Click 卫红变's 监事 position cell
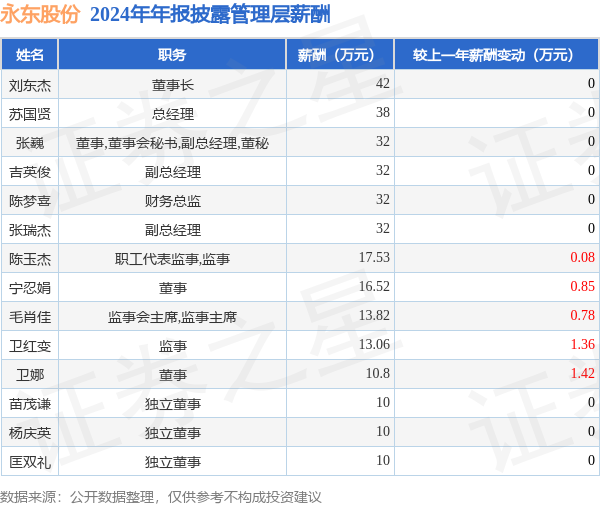Image resolution: width=600 pixels, height=506 pixels. [173, 346]
